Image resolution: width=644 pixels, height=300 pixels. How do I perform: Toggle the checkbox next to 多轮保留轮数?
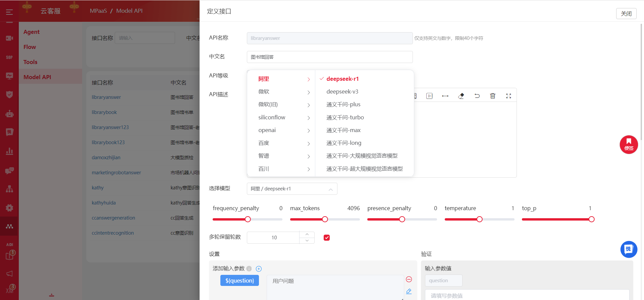point(327,238)
